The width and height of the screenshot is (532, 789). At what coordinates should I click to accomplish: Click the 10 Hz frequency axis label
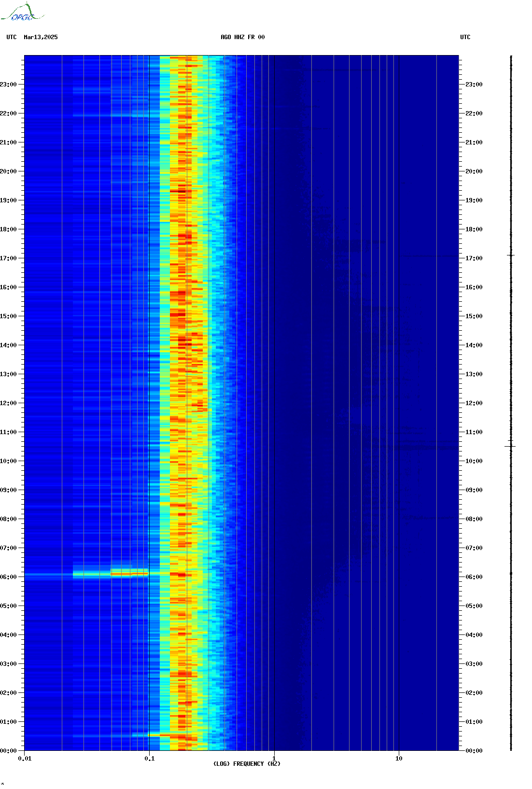pyautogui.click(x=399, y=759)
